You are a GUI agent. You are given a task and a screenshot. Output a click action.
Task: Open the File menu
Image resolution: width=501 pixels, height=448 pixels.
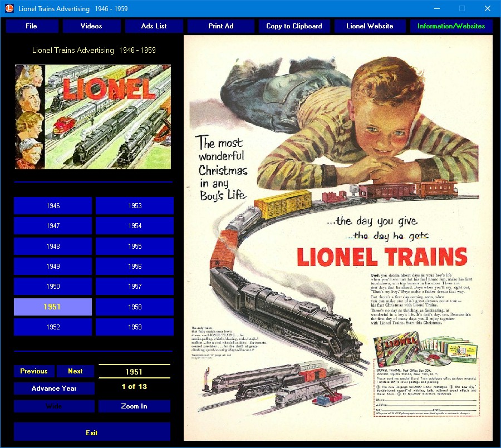[x=32, y=26]
